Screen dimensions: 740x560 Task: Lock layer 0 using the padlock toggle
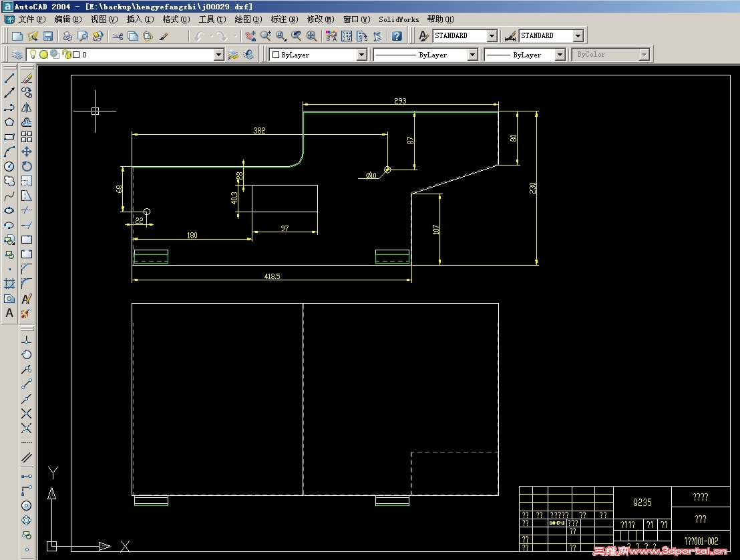coord(66,54)
